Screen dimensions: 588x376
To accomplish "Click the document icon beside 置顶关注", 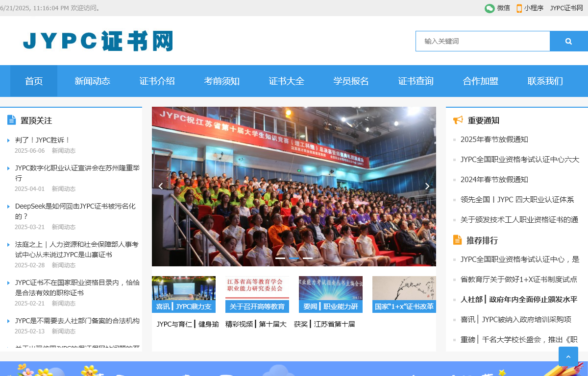I will pos(12,120).
